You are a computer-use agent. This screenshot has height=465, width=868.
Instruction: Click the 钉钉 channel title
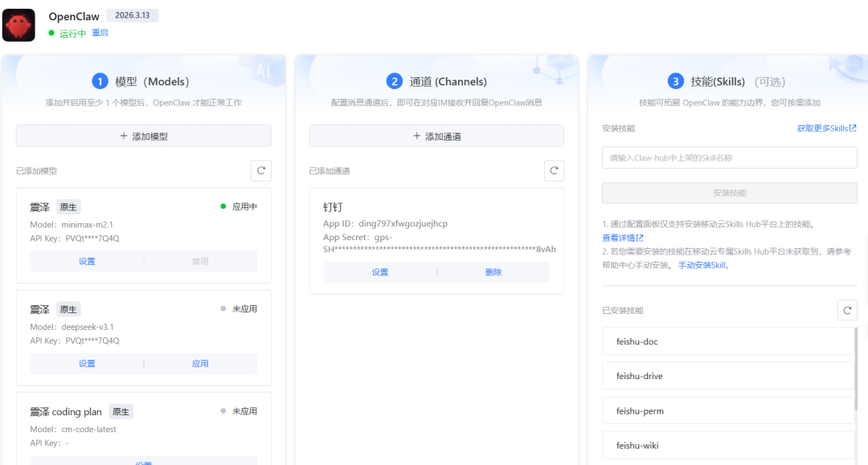(x=333, y=207)
